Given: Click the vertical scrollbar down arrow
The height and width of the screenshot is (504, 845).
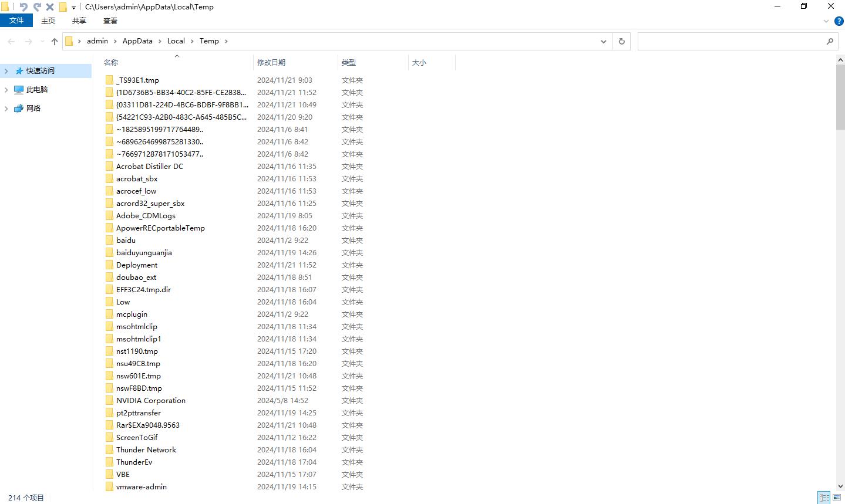Looking at the screenshot, I should pos(840,486).
